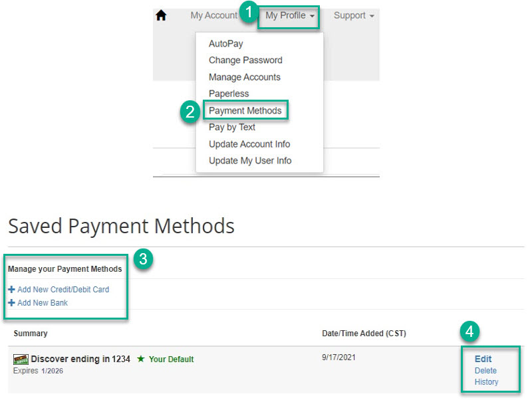
Task: Select My Account from the navigation bar
Action: point(213,15)
